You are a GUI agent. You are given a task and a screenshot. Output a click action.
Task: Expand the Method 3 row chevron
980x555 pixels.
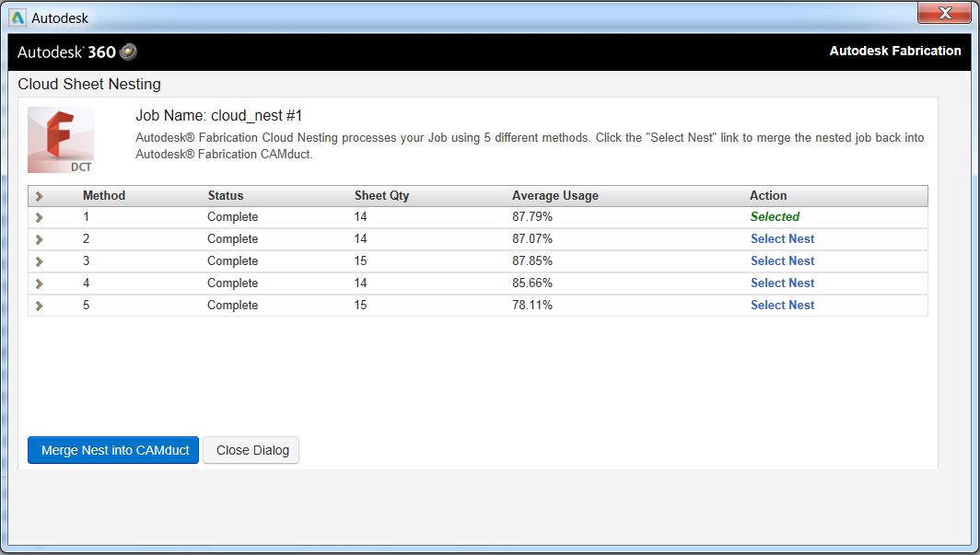click(40, 261)
